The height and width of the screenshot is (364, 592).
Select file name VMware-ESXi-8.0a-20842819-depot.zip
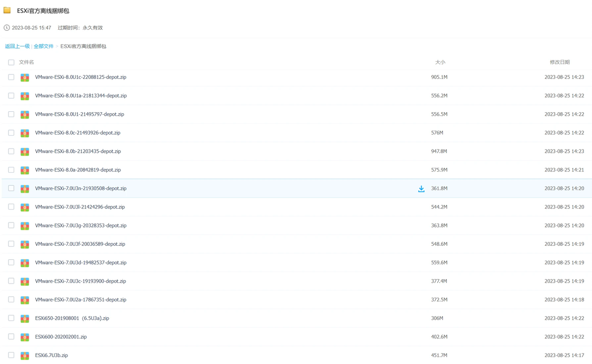[78, 169]
